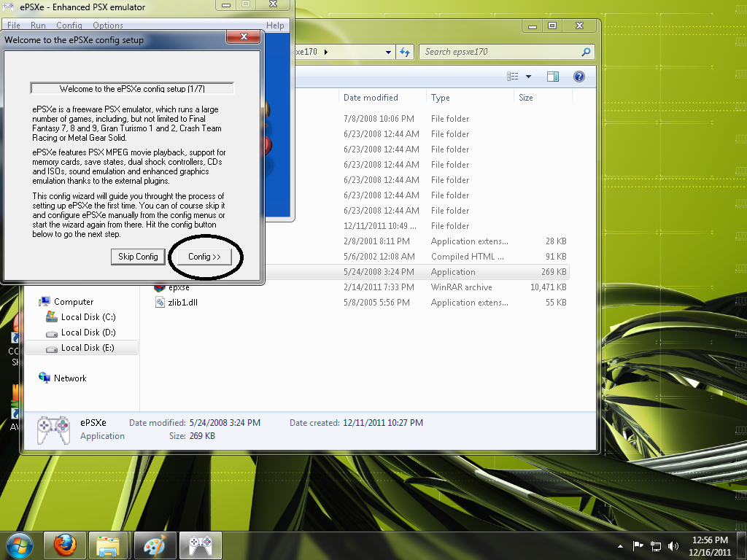Viewport: 747px width, 560px height.
Task: Select Local Disk (E:) in the navigation pane
Action: click(x=88, y=348)
